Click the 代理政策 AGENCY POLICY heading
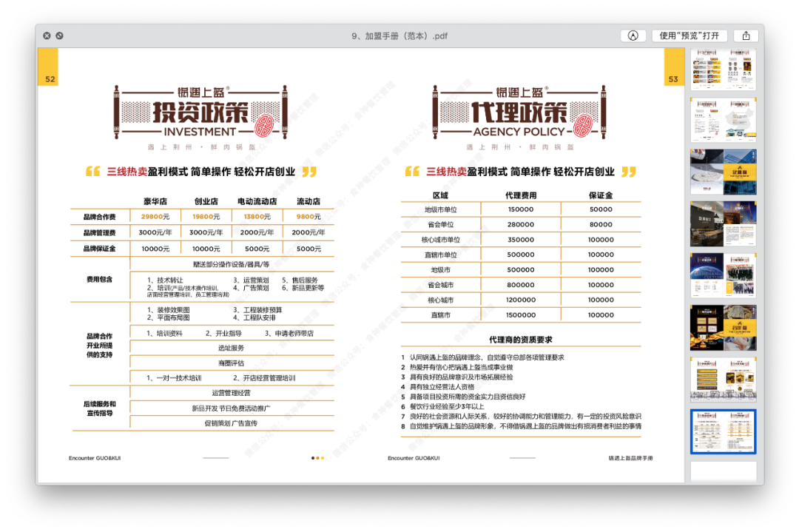799x532 pixels. click(x=519, y=113)
